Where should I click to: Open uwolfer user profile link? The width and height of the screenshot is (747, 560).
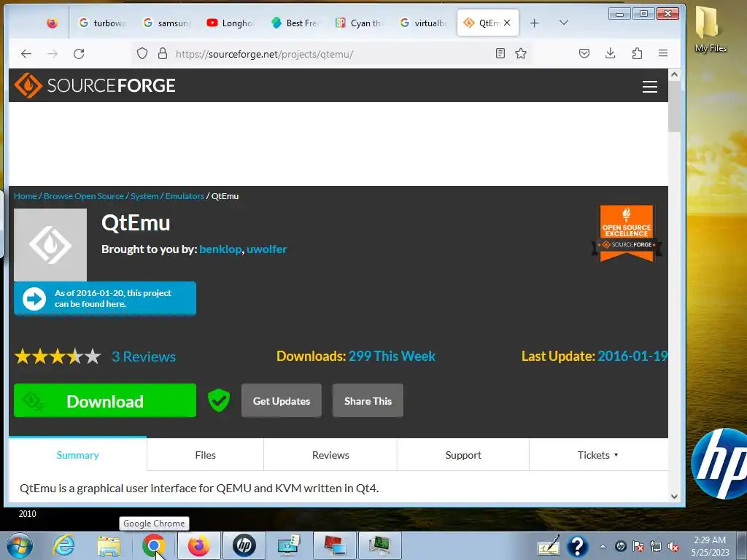pyautogui.click(x=267, y=249)
